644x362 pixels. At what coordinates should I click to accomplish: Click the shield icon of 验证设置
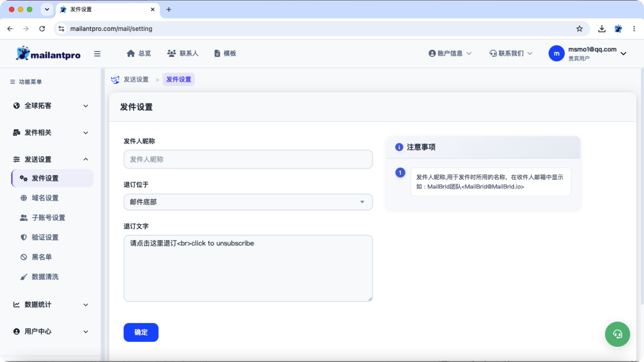[23, 237]
